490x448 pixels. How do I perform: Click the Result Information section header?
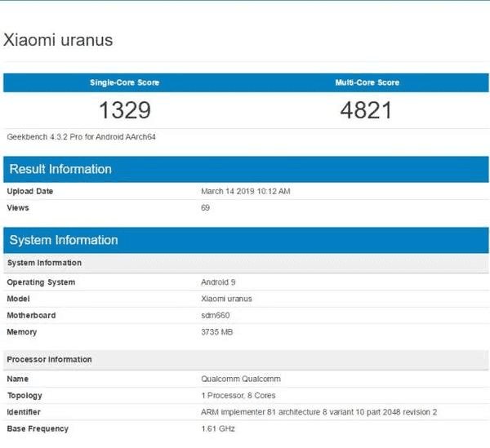[x=60, y=169]
